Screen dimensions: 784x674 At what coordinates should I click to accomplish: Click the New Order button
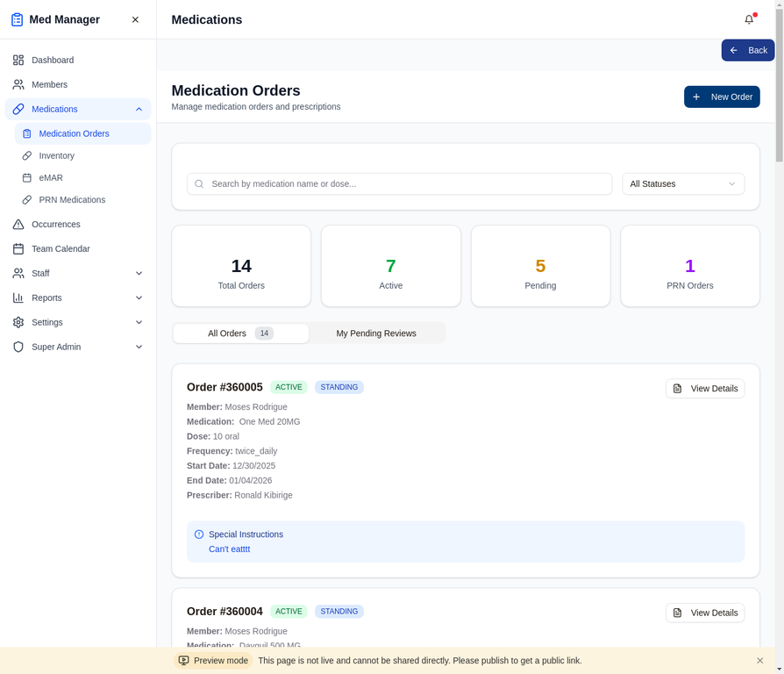pos(722,97)
